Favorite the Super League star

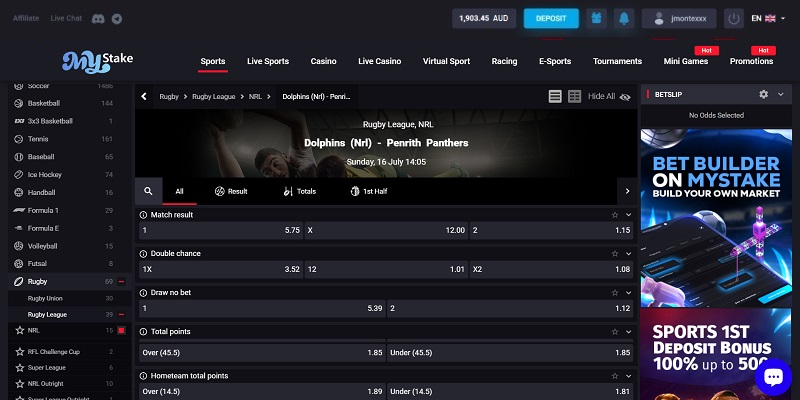[20, 368]
